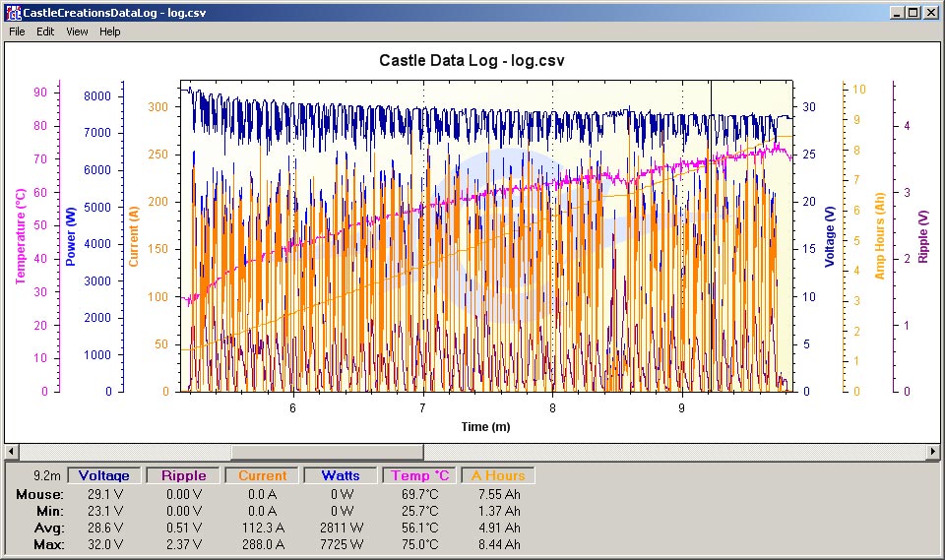Open the View menu
Image resolution: width=945 pixels, height=560 pixels.
(77, 31)
